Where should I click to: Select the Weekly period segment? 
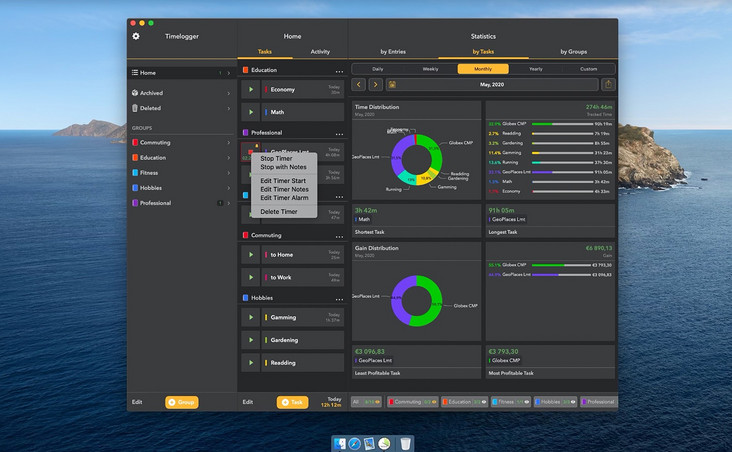[430, 69]
